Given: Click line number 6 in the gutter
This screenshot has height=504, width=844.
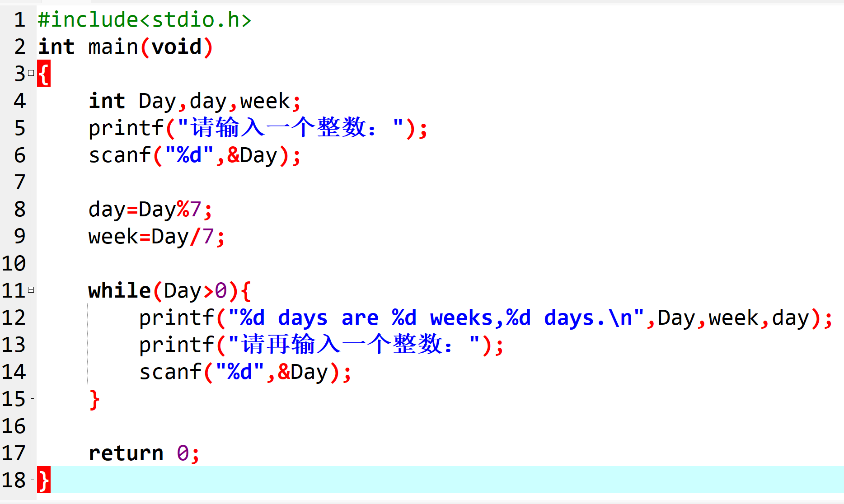Looking at the screenshot, I should pos(19,155).
